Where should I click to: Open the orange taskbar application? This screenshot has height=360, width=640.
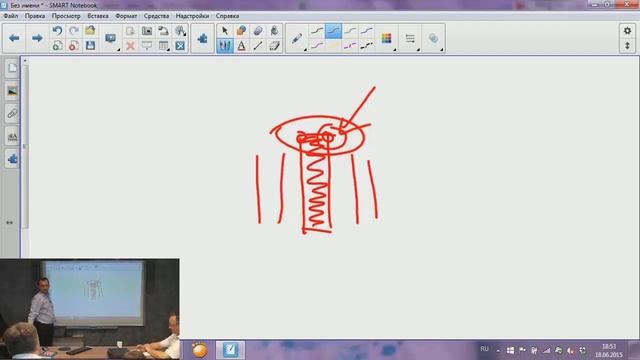pyautogui.click(x=200, y=350)
